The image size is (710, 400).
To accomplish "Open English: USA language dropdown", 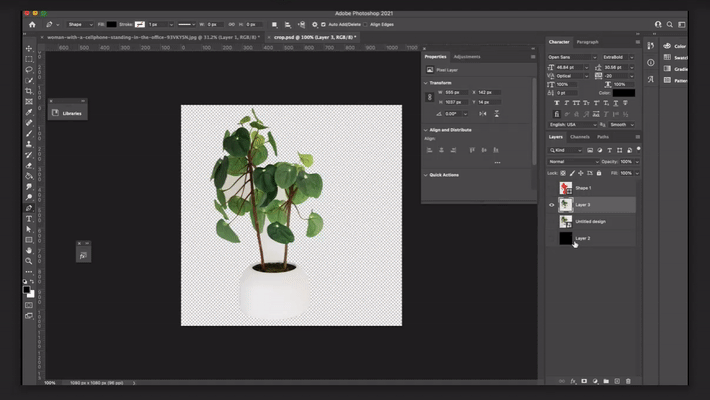I will coord(572,125).
